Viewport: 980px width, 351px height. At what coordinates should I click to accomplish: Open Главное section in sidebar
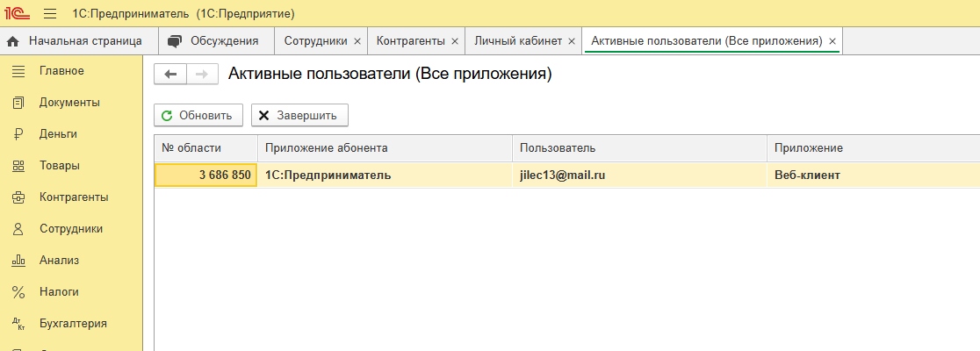pos(61,70)
